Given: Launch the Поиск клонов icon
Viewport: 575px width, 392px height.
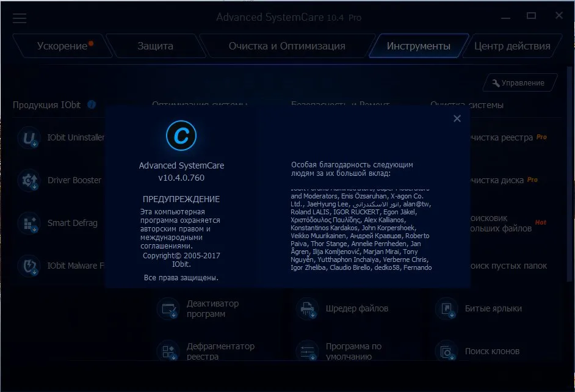Looking at the screenshot, I should coord(446,351).
